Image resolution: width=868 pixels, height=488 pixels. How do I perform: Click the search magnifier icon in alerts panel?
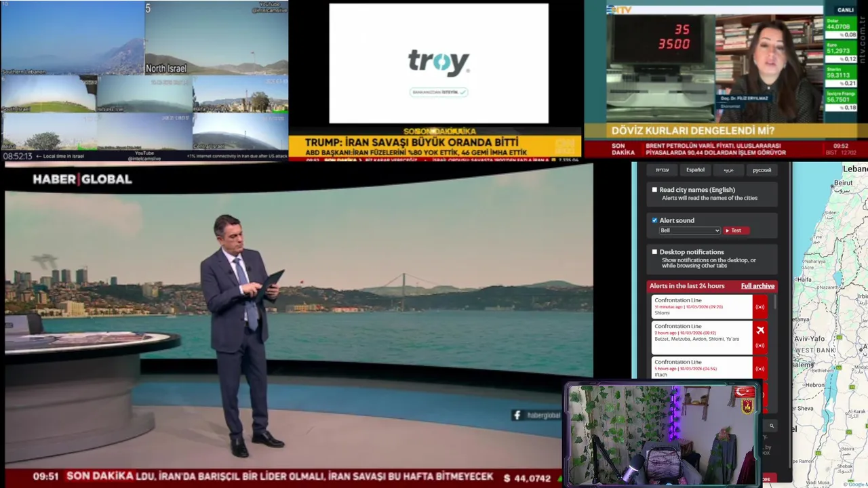coord(772,426)
